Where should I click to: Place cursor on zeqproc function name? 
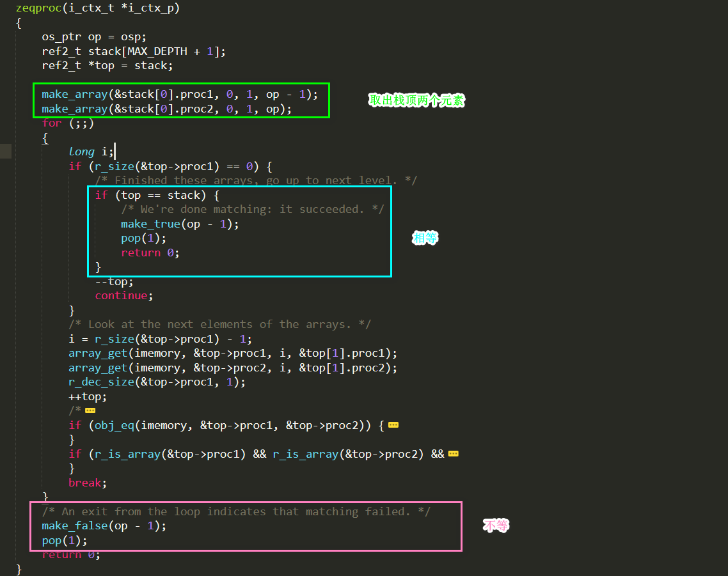(x=38, y=8)
